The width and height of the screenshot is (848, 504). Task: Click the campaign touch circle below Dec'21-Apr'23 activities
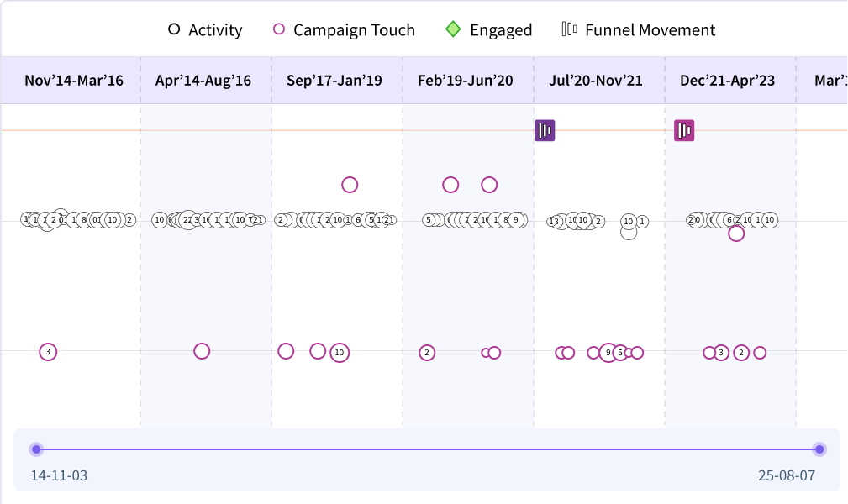(x=736, y=234)
